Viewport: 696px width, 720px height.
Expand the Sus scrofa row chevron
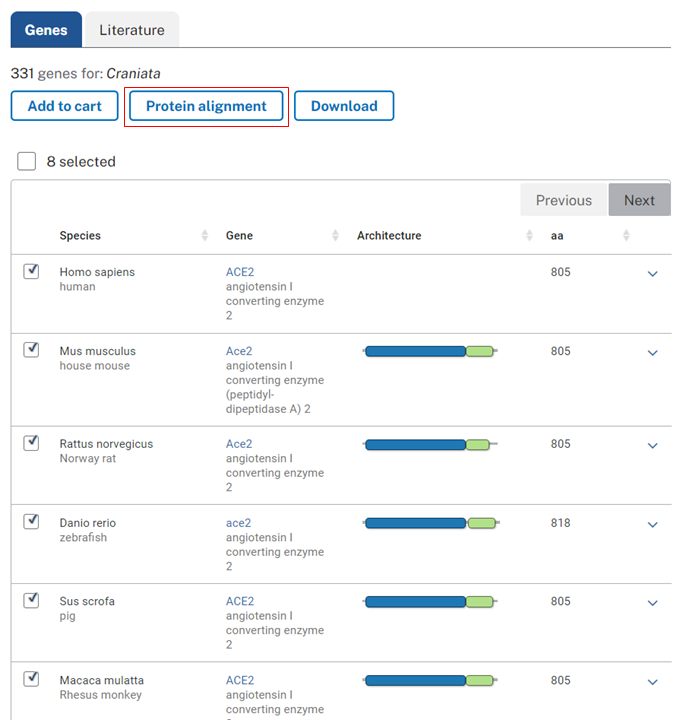click(653, 603)
